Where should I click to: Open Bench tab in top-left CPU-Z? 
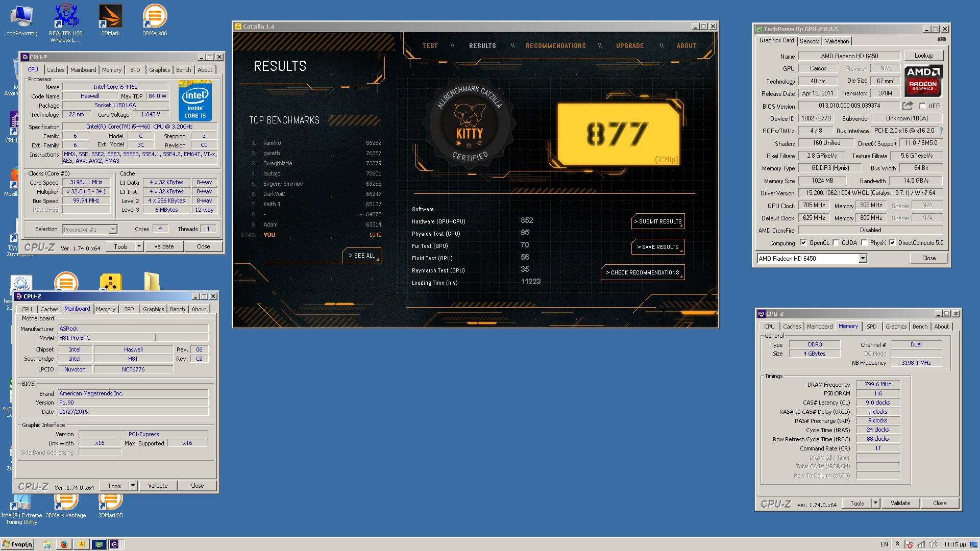tap(184, 70)
